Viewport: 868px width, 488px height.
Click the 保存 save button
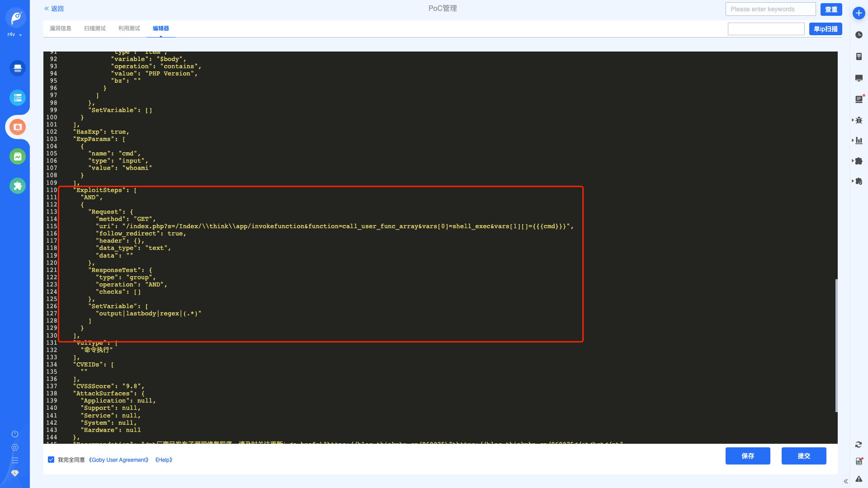pyautogui.click(x=748, y=456)
